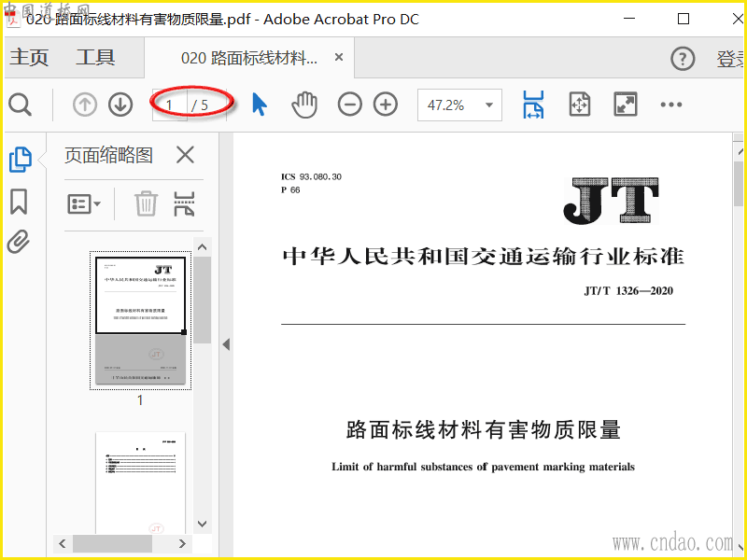The width and height of the screenshot is (747, 560).
Task: Click the English title Limit of harmful substances
Action: click(x=483, y=467)
